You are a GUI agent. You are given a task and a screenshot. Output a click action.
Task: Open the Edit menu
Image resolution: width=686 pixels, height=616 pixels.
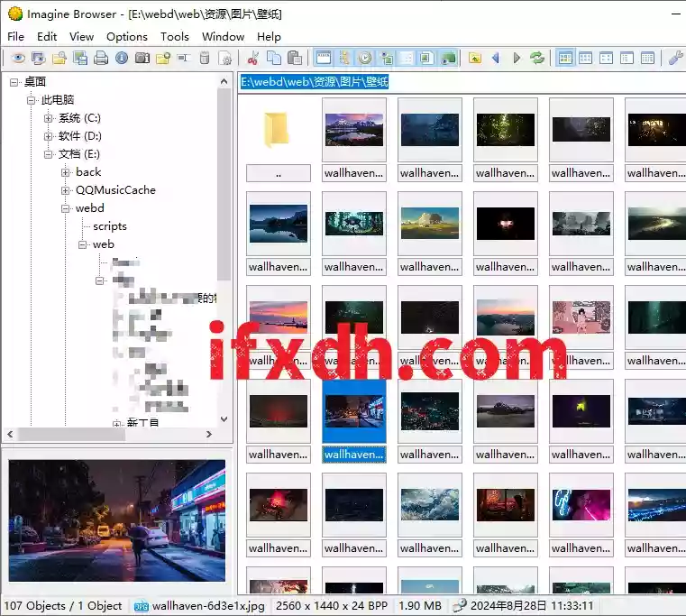coord(47,36)
